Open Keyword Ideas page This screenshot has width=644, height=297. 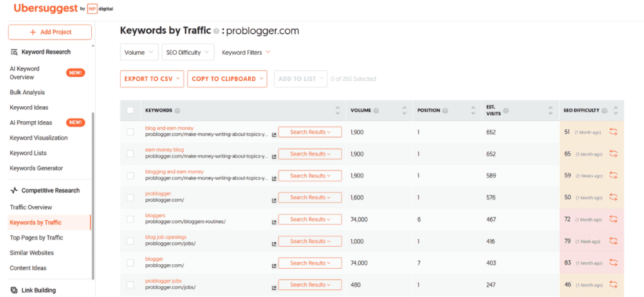(29, 108)
